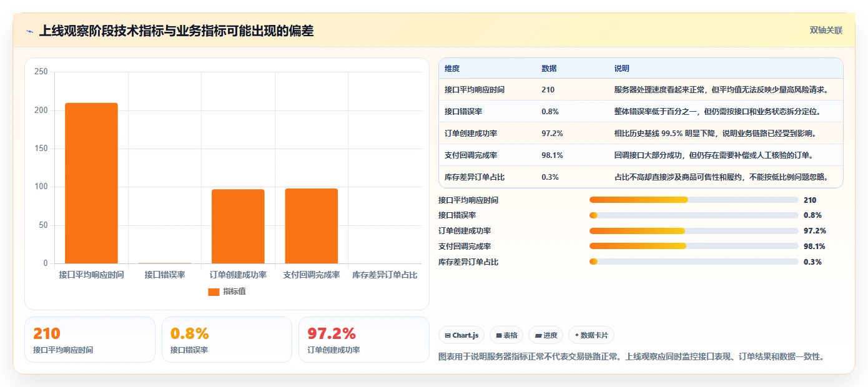The image size is (868, 387).
Task: Open the 97.2% 订单创建成功率 data card
Action: click(364, 340)
